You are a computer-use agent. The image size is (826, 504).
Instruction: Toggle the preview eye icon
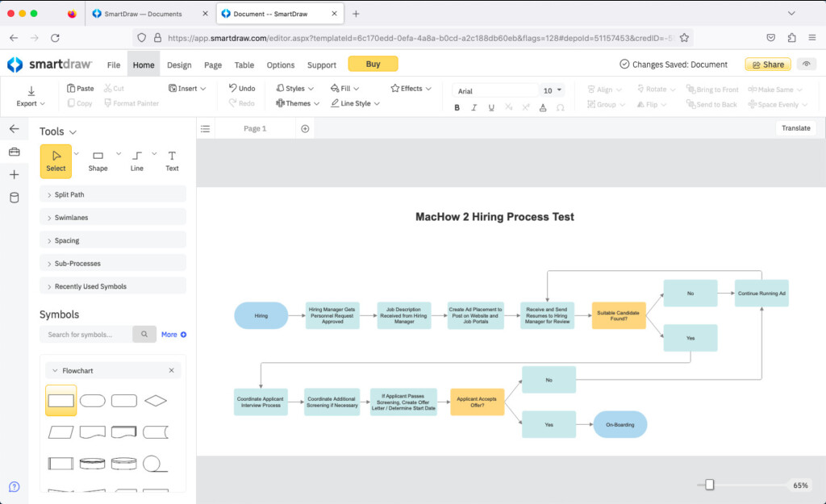pos(806,65)
